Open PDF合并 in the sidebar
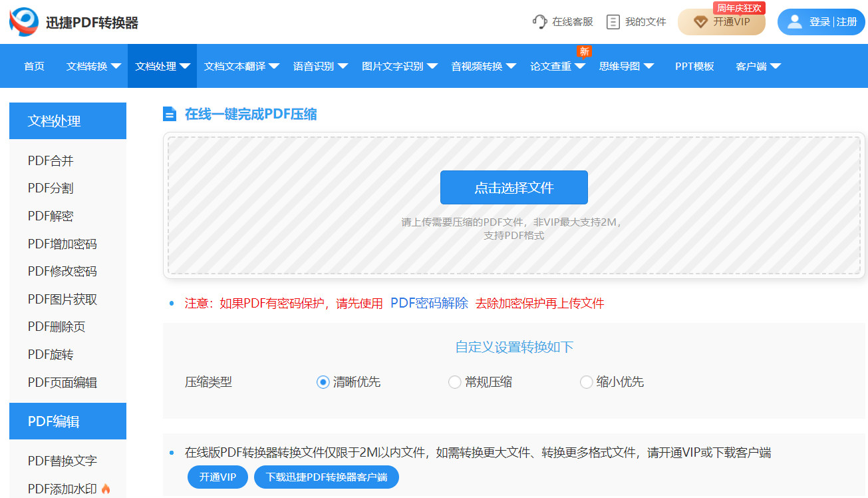The width and height of the screenshot is (868, 498). coord(51,160)
